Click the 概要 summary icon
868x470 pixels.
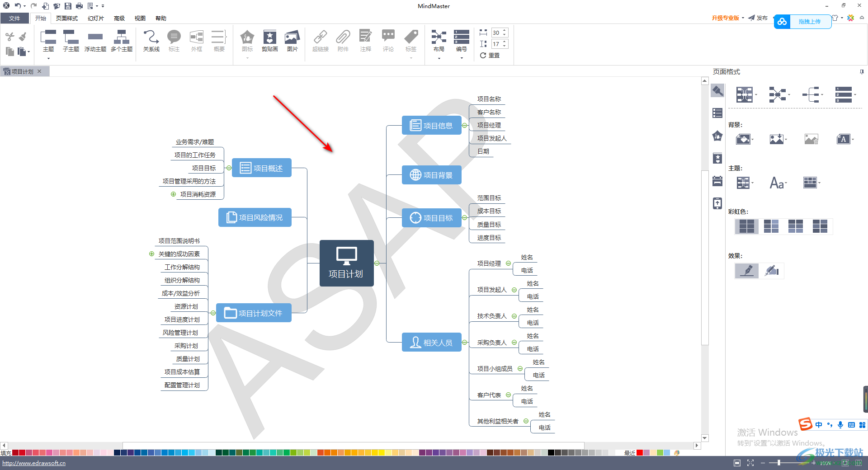[x=219, y=37]
